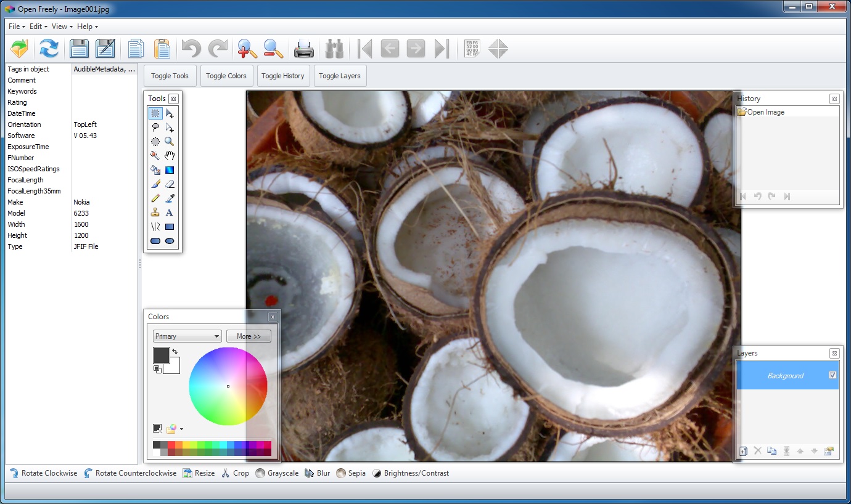Duplicate the layer in Layers panel
This screenshot has width=851, height=504.
(771, 451)
